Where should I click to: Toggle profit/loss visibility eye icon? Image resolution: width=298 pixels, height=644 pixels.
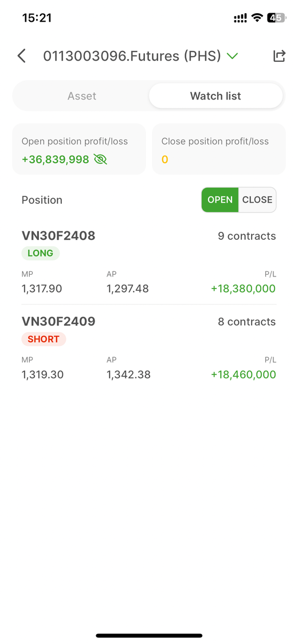pos(100,159)
